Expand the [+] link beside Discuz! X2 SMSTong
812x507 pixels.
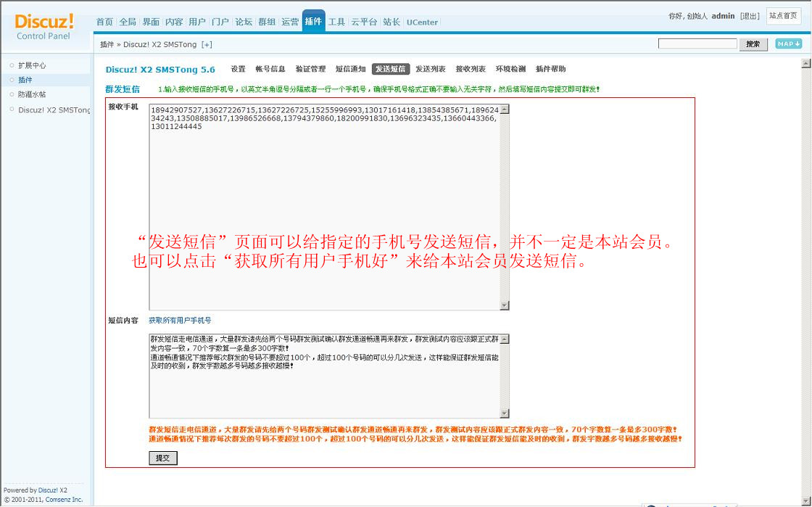point(207,44)
